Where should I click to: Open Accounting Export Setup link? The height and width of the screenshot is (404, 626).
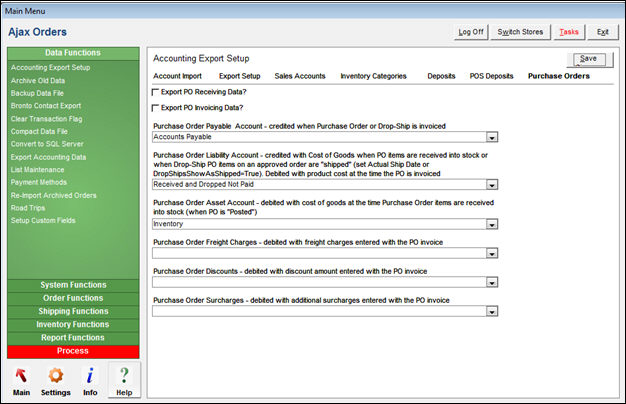[x=50, y=67]
